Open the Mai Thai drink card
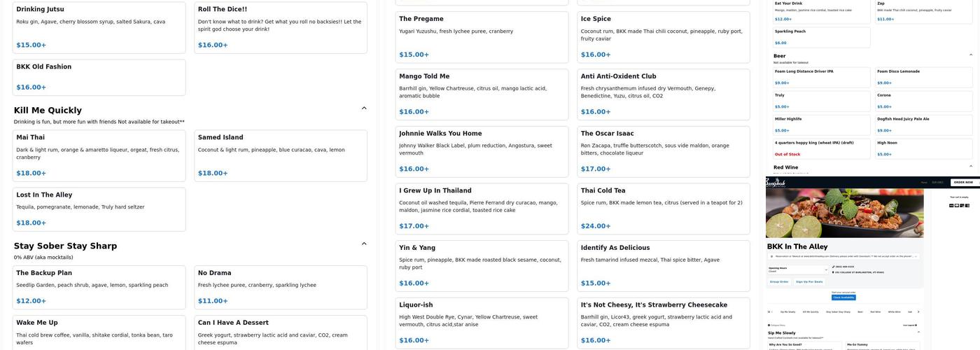 (99, 155)
